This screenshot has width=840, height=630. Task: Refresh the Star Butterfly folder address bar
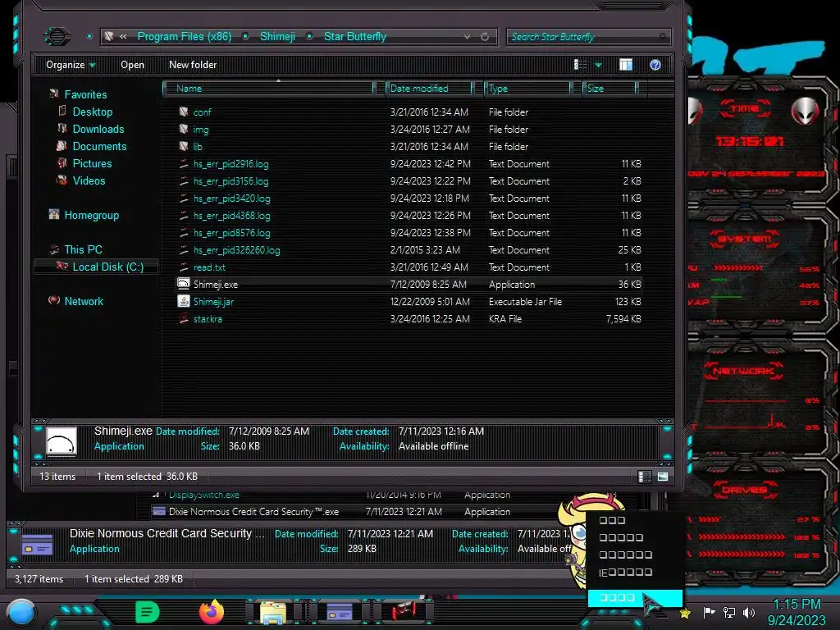pyautogui.click(x=485, y=36)
